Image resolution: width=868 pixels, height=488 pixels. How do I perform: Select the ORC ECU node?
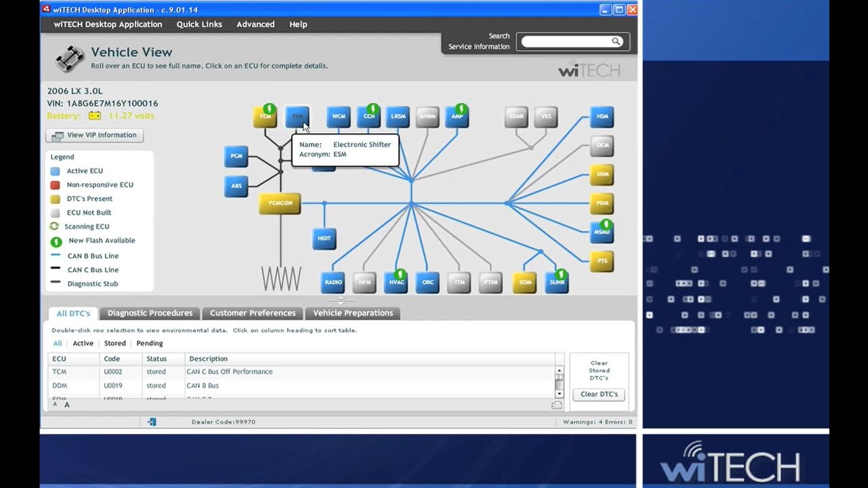(428, 283)
